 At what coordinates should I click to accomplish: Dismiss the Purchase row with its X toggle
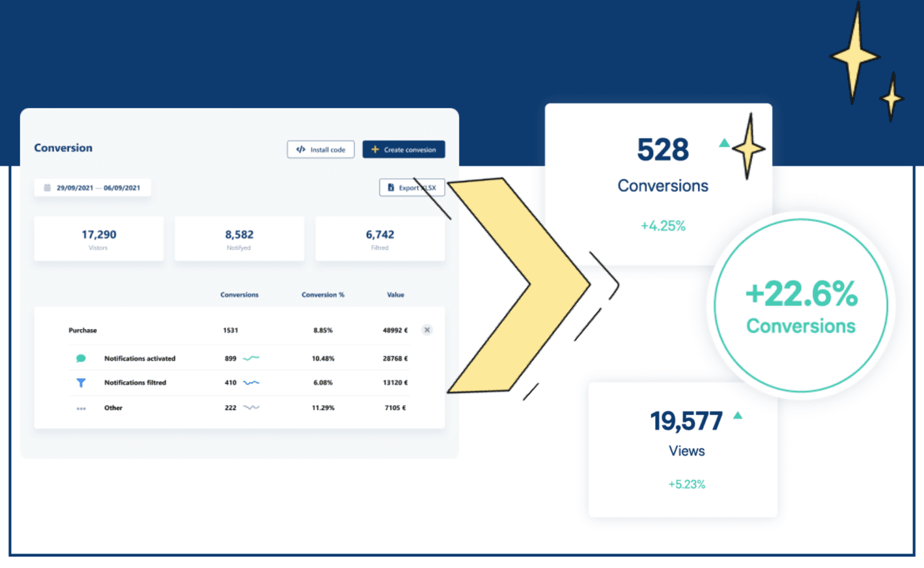[427, 330]
